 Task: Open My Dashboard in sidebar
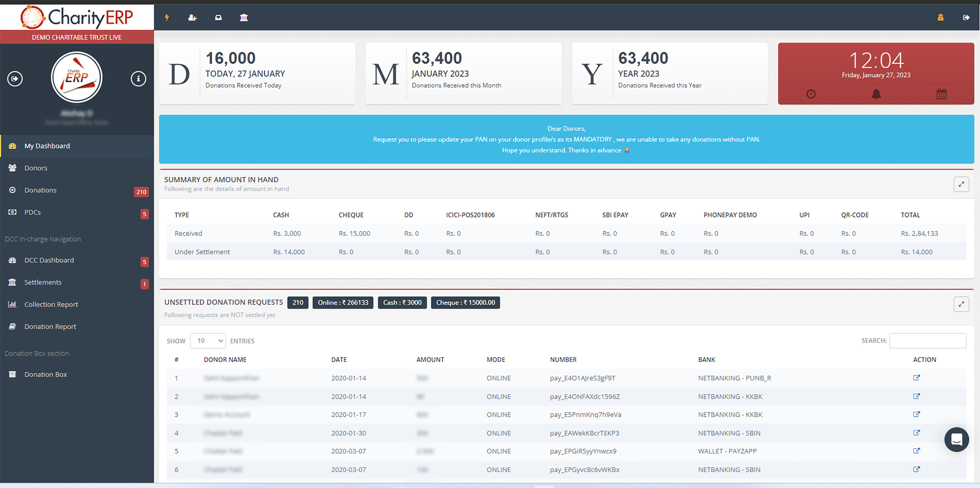[x=77, y=146]
